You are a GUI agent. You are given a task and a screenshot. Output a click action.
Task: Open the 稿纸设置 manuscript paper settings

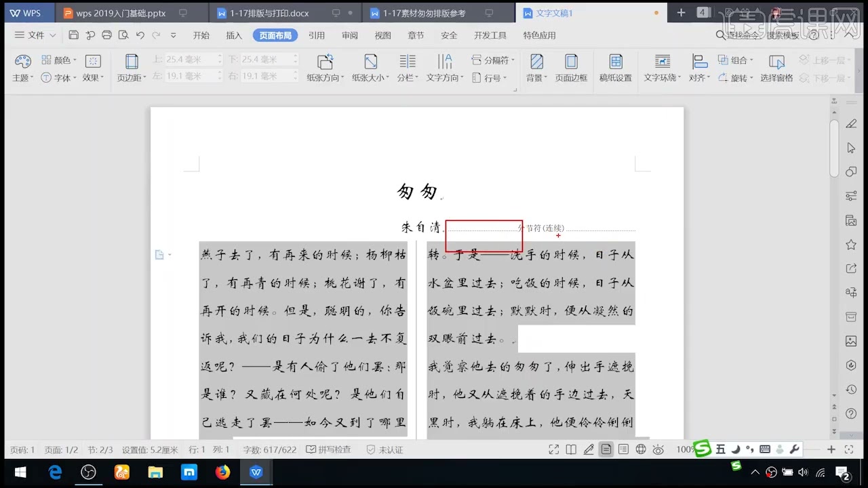(x=616, y=68)
